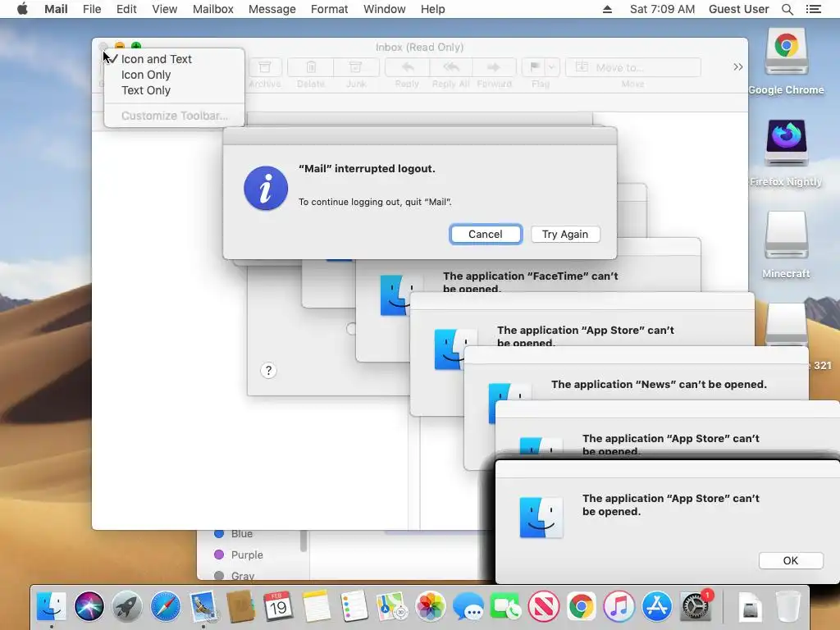The height and width of the screenshot is (630, 840).
Task: Open Launchpad rocket icon in dock
Action: pyautogui.click(x=127, y=606)
